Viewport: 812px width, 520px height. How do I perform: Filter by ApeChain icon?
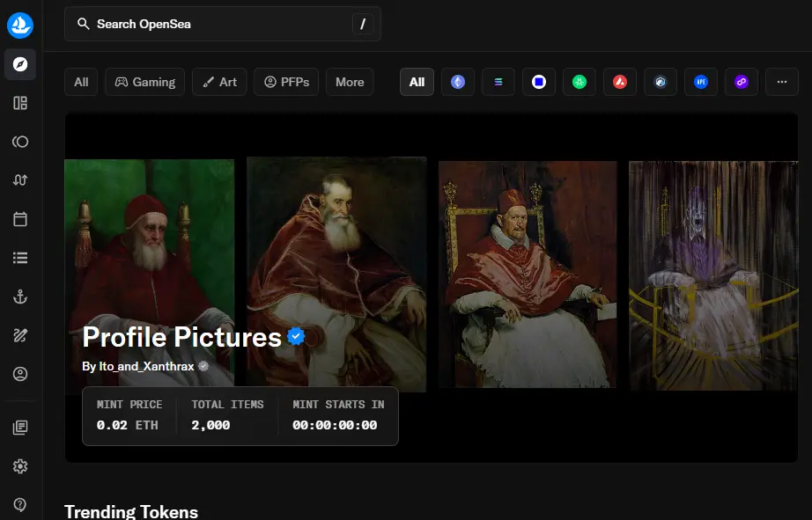(x=701, y=82)
